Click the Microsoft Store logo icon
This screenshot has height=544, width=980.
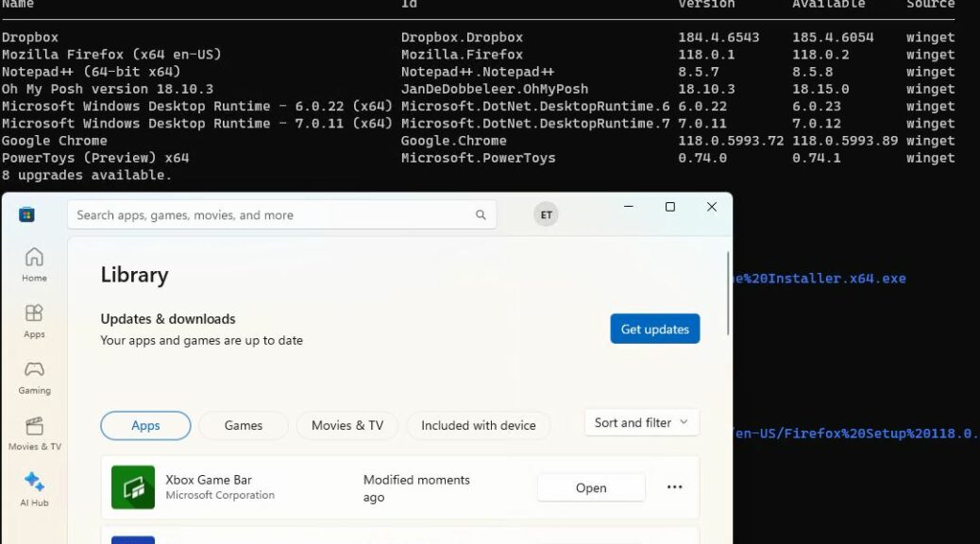point(26,215)
